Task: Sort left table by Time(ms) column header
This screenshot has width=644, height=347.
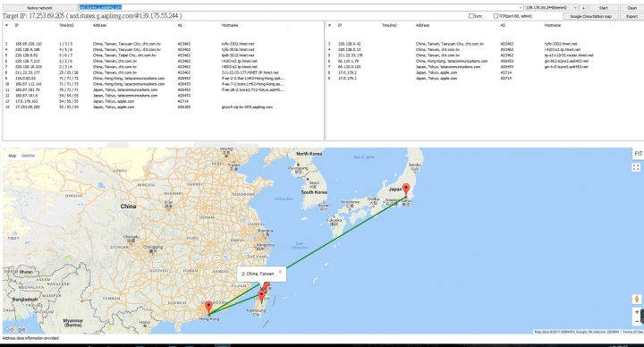Action: click(x=65, y=25)
